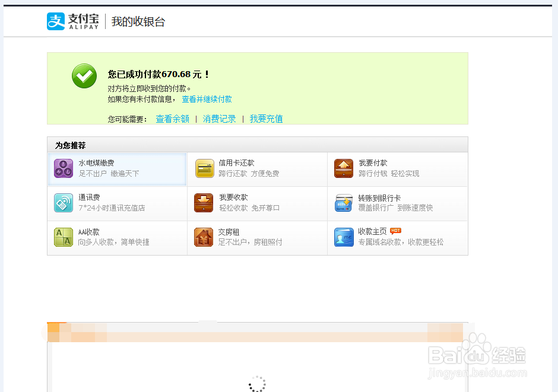
Task: Click the 交房租 title text
Action: [229, 232]
